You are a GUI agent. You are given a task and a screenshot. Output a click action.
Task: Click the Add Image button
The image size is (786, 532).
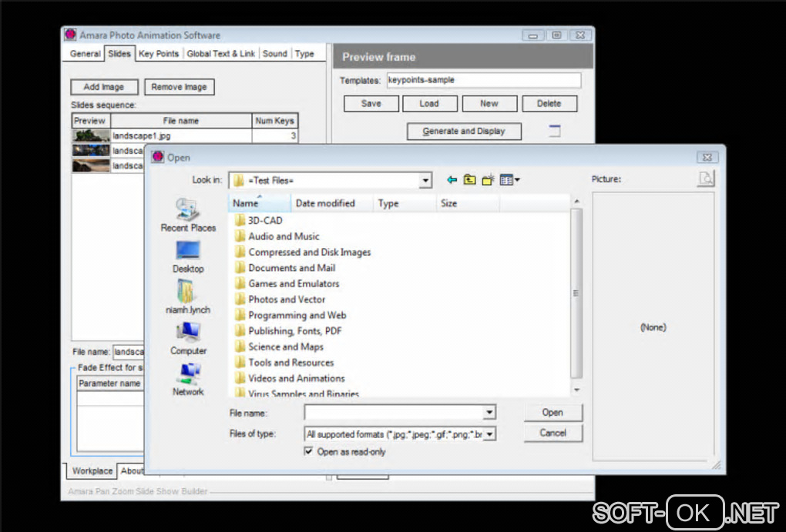click(x=104, y=87)
